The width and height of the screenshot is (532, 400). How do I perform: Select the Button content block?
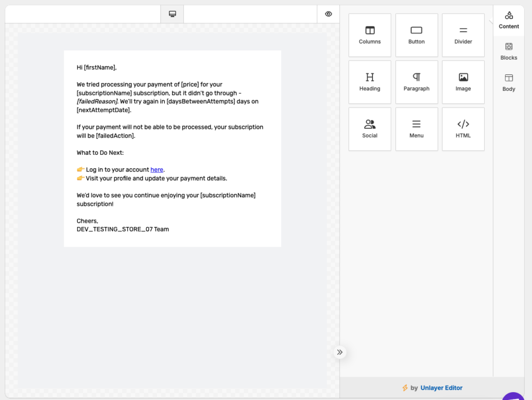coord(416,35)
